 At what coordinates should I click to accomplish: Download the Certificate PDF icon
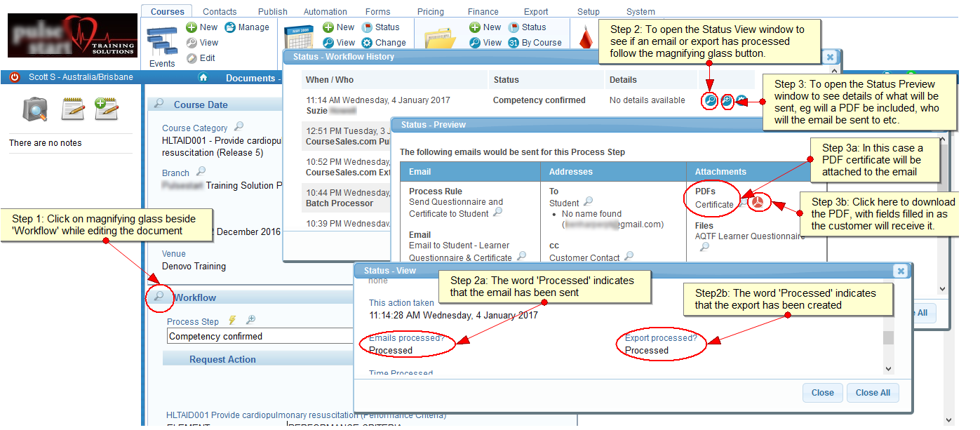(x=758, y=203)
